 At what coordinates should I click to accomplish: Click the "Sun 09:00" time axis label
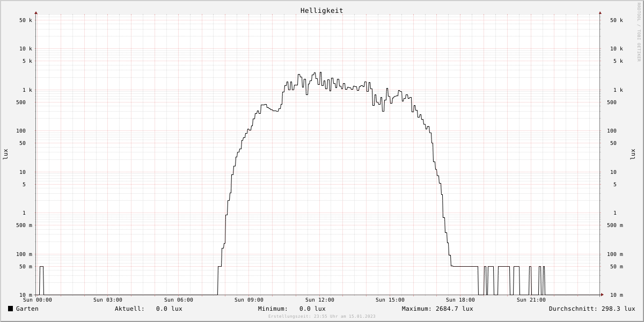[x=249, y=300]
